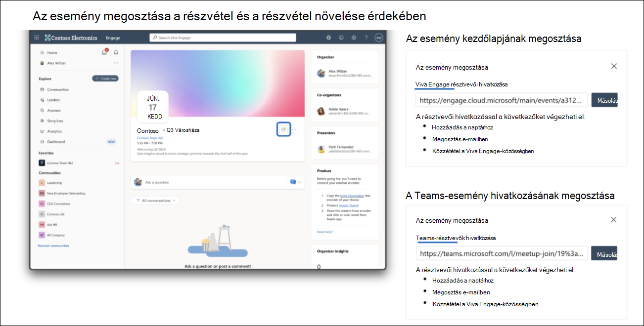
Task: Click Másolás for the Teams link
Action: click(604, 253)
